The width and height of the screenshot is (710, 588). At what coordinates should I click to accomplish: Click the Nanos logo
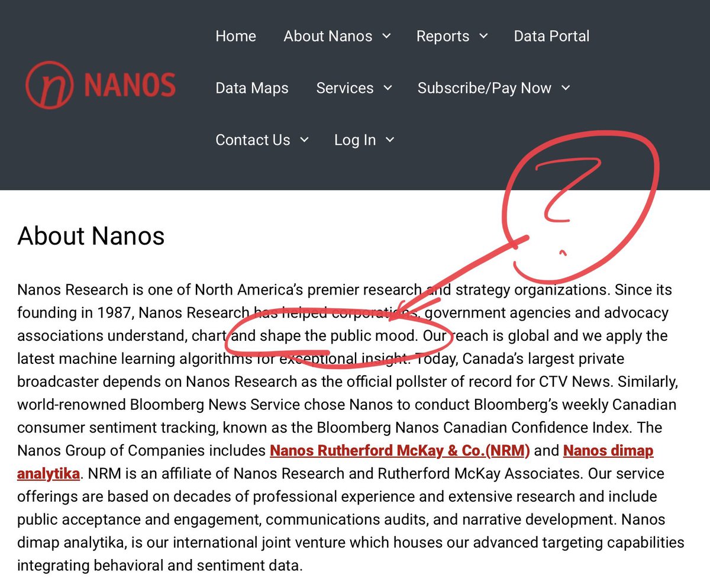101,85
